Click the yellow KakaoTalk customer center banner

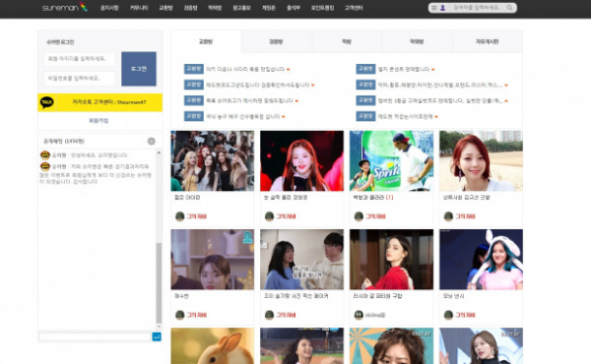coord(99,102)
